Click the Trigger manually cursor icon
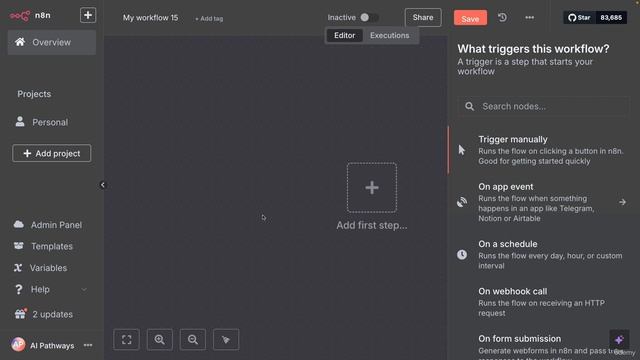The height and width of the screenshot is (360, 640). coord(462,150)
